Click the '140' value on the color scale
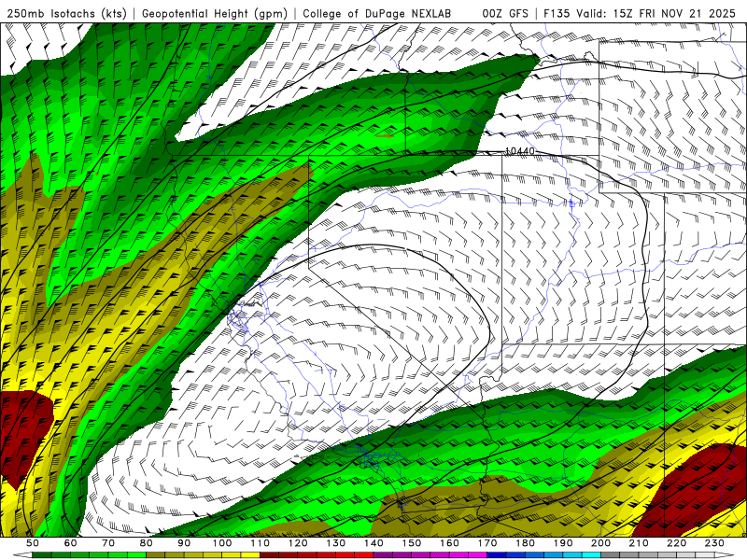Screen dimensions: 747x560 pos(373,543)
